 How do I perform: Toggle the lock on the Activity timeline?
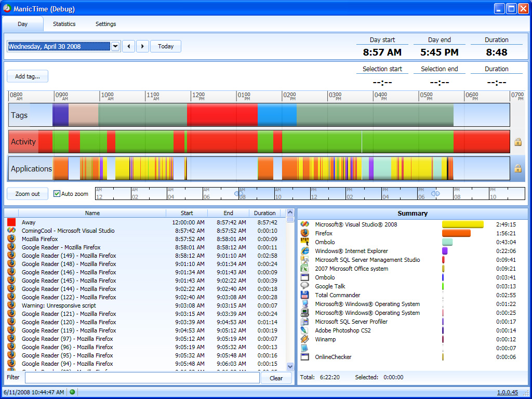coord(517,142)
